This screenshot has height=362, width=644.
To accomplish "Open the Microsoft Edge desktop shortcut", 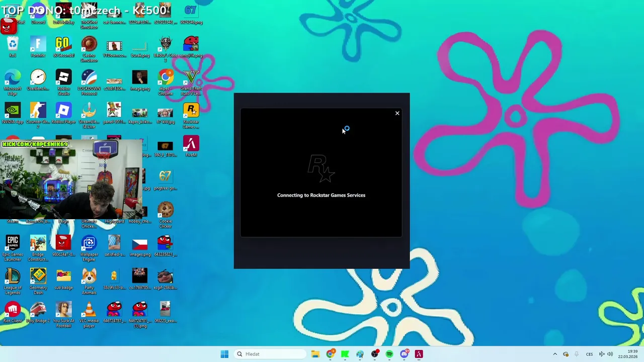I will [13, 82].
